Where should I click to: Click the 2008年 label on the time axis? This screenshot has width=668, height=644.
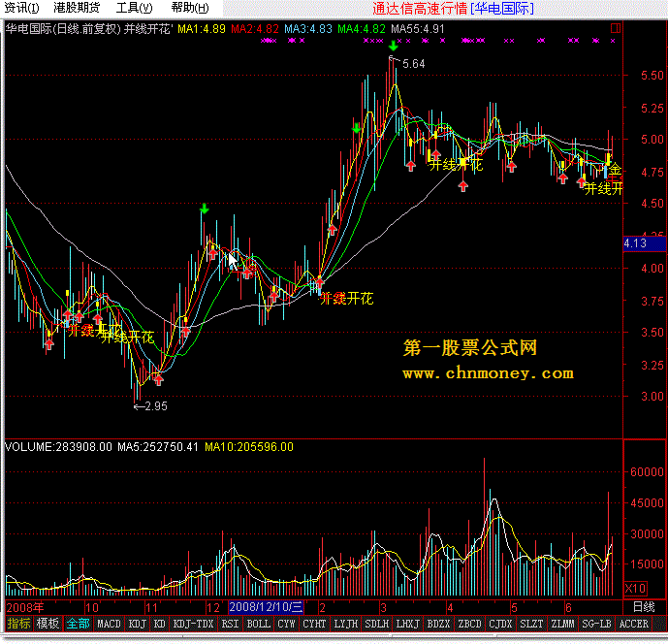click(x=24, y=607)
